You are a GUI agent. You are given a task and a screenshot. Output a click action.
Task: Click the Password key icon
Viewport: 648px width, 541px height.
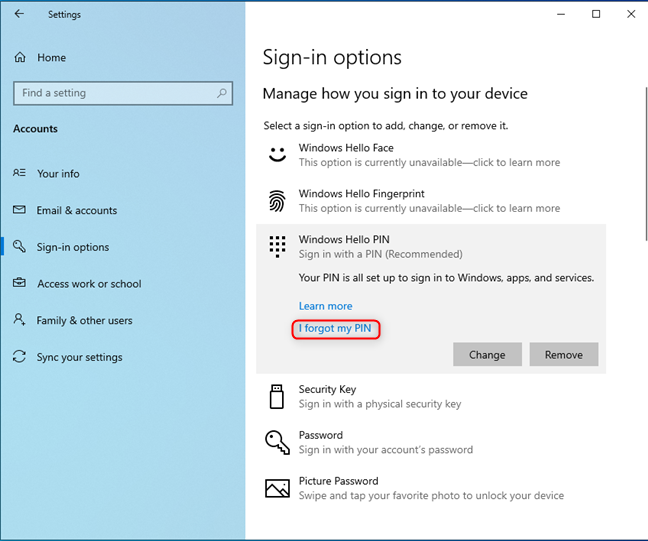277,442
